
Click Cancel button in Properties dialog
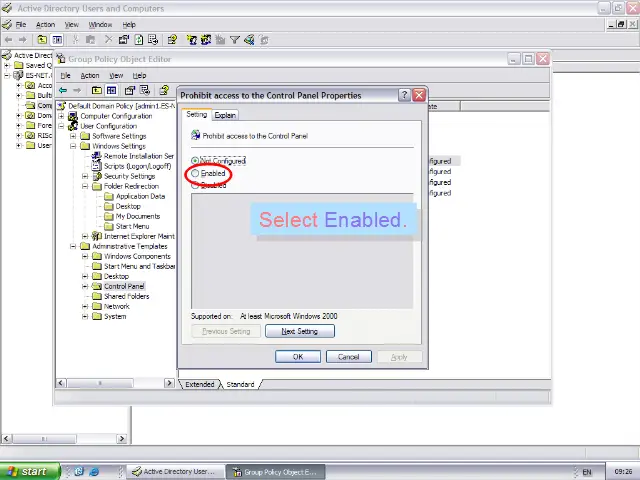(349, 357)
